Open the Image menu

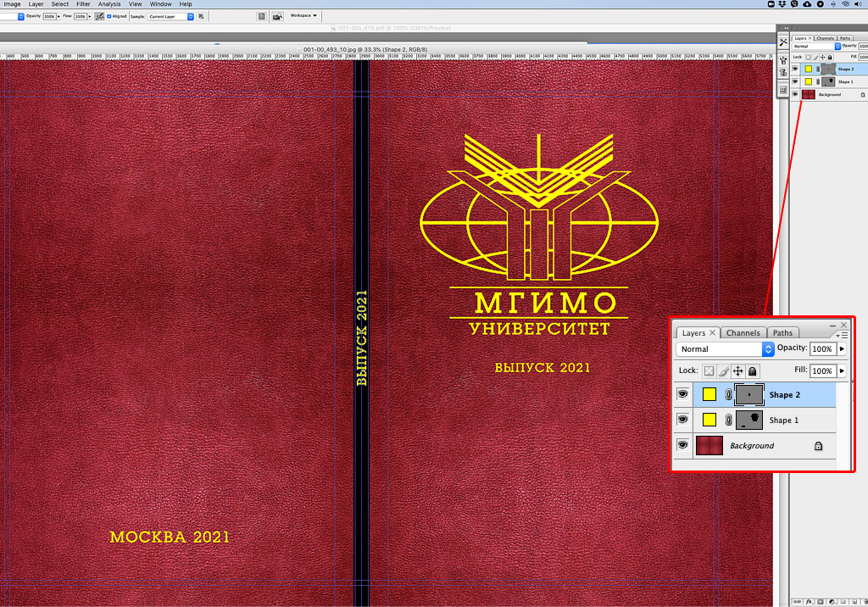12,4
